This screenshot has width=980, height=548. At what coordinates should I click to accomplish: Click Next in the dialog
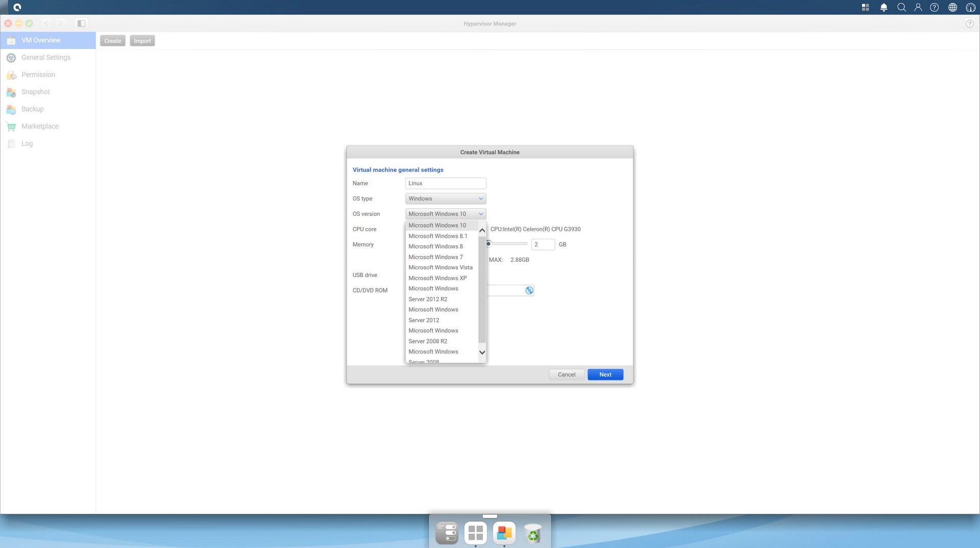605,375
